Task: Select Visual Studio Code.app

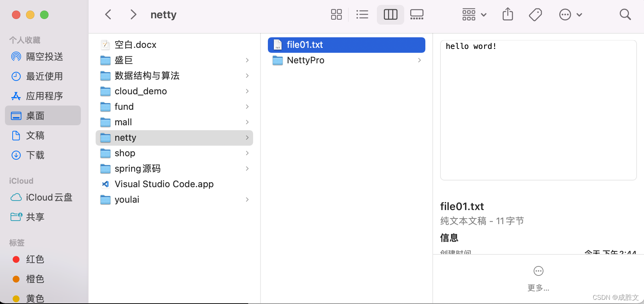Action: (x=174, y=184)
